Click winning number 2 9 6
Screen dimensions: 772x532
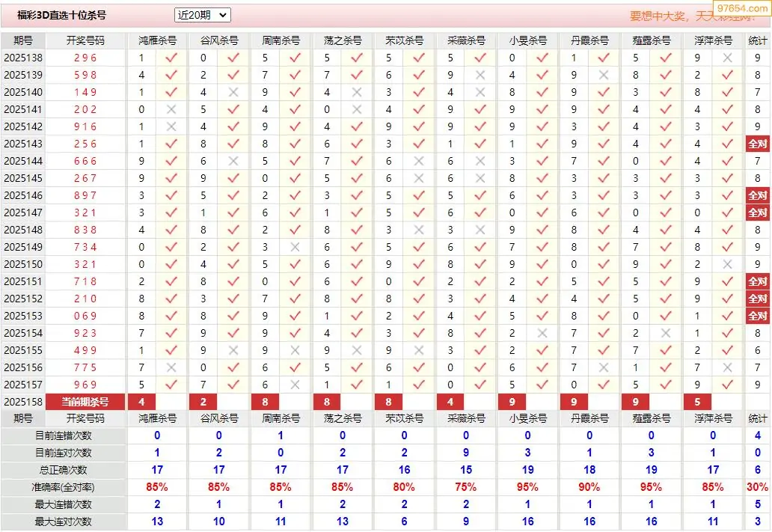[85, 58]
